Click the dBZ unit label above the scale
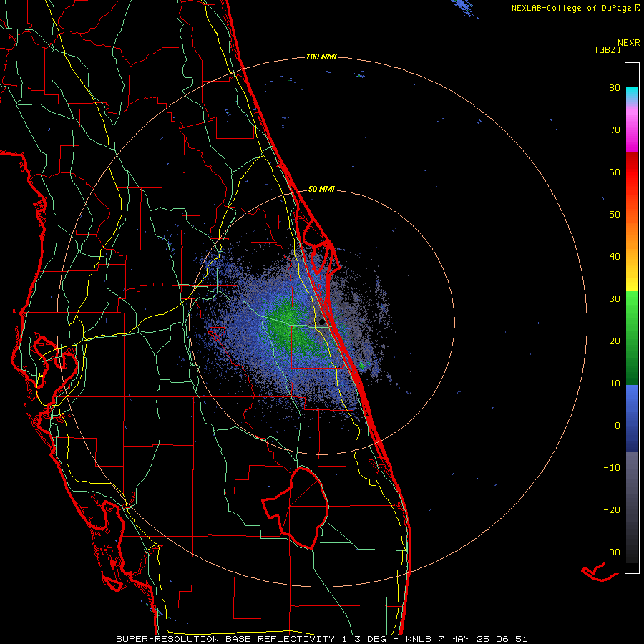 608,49
